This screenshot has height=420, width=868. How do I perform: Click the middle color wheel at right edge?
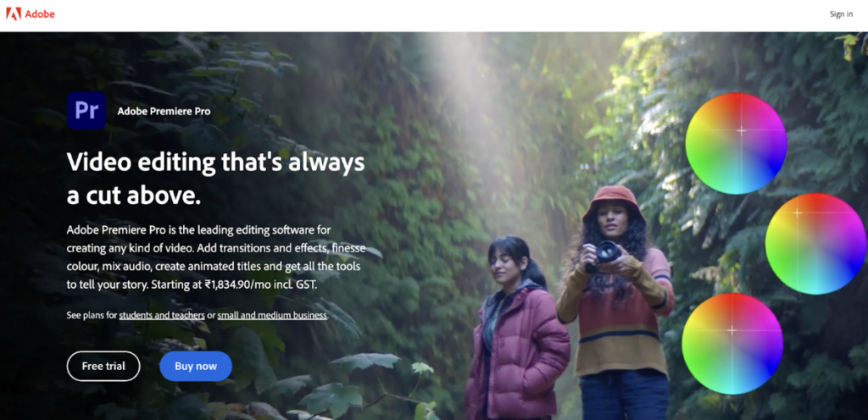click(x=816, y=244)
